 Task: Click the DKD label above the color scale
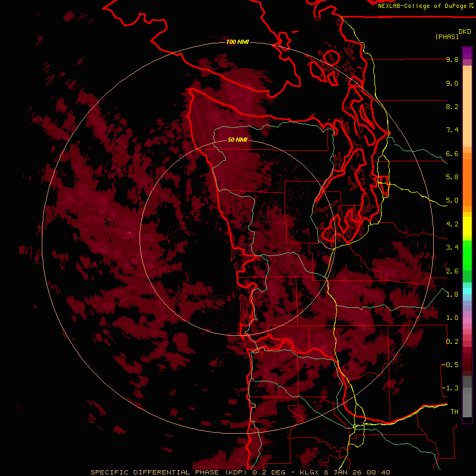coord(465,32)
